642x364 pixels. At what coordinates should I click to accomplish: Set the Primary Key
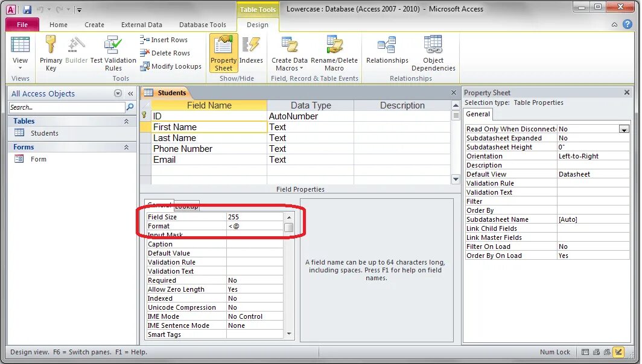click(51, 53)
